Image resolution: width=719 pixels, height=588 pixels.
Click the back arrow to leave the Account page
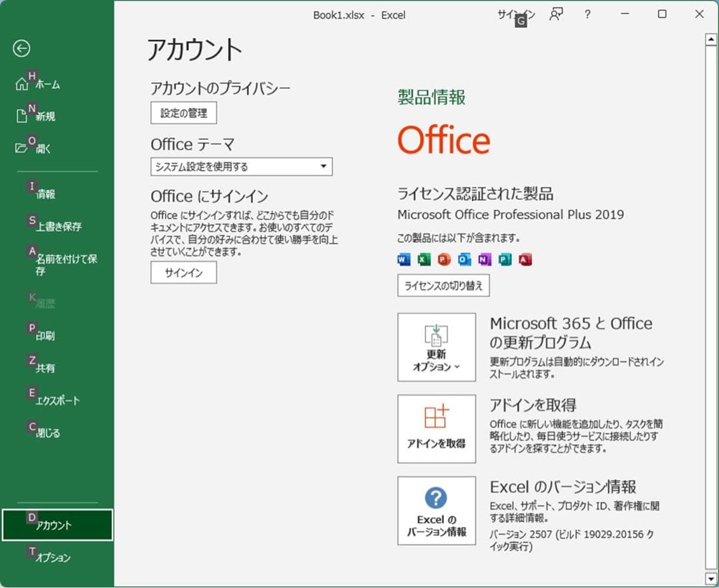point(22,49)
